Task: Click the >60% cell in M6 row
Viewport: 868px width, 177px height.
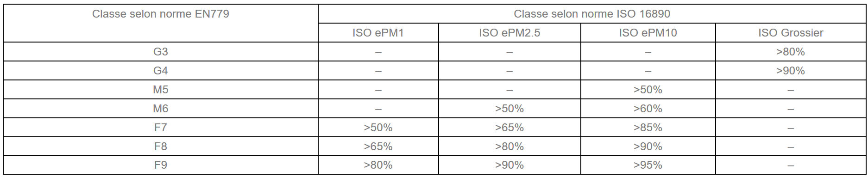Action: 648,109
